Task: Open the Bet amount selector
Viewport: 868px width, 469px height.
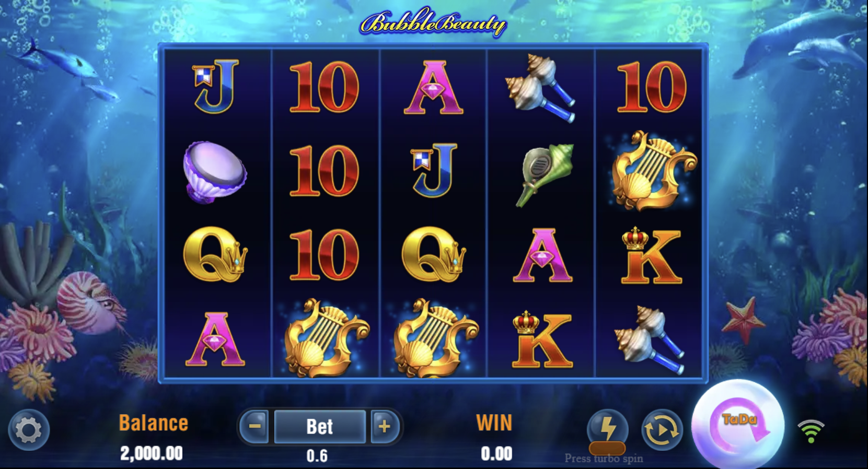Action: pos(320,426)
